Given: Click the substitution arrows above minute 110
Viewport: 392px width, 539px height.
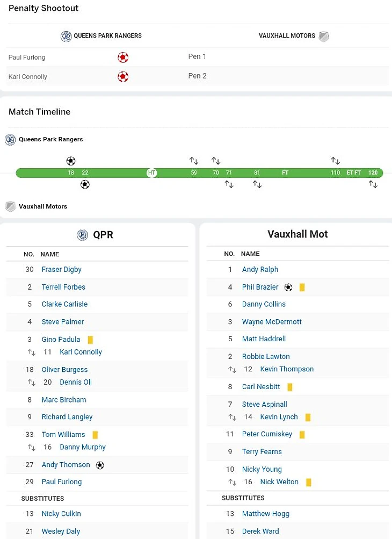Looking at the screenshot, I should pyautogui.click(x=335, y=161).
